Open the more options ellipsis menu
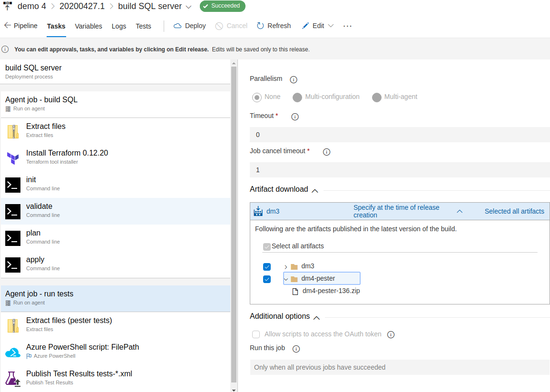This screenshot has width=550, height=392. (x=347, y=26)
